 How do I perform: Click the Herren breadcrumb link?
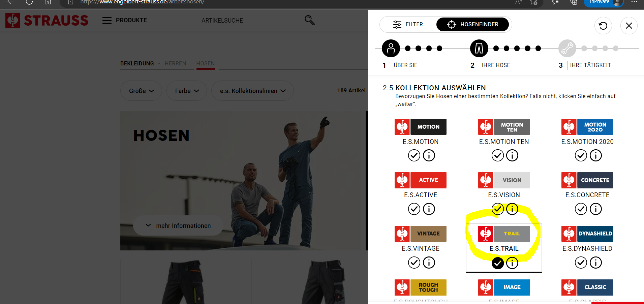175,63
